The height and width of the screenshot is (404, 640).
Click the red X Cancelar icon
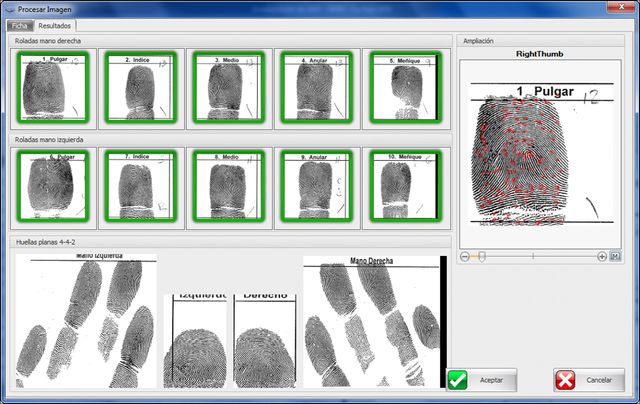[565, 380]
